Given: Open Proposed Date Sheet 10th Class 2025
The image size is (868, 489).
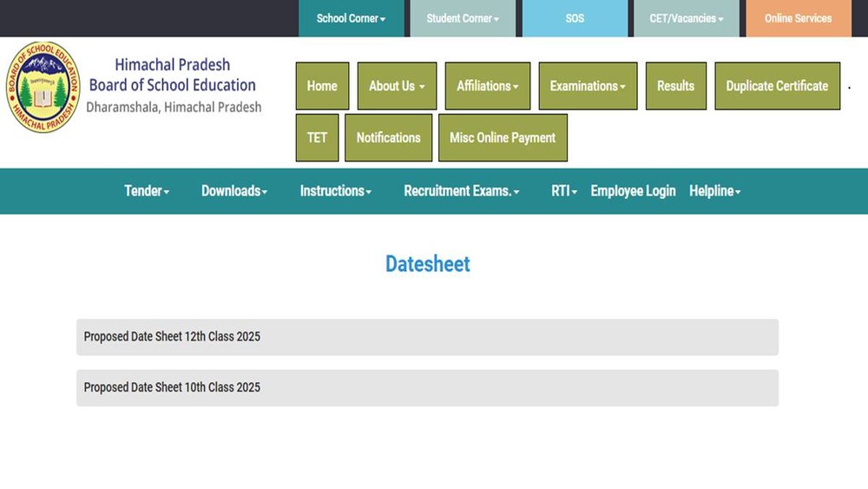Looking at the screenshot, I should 172,387.
